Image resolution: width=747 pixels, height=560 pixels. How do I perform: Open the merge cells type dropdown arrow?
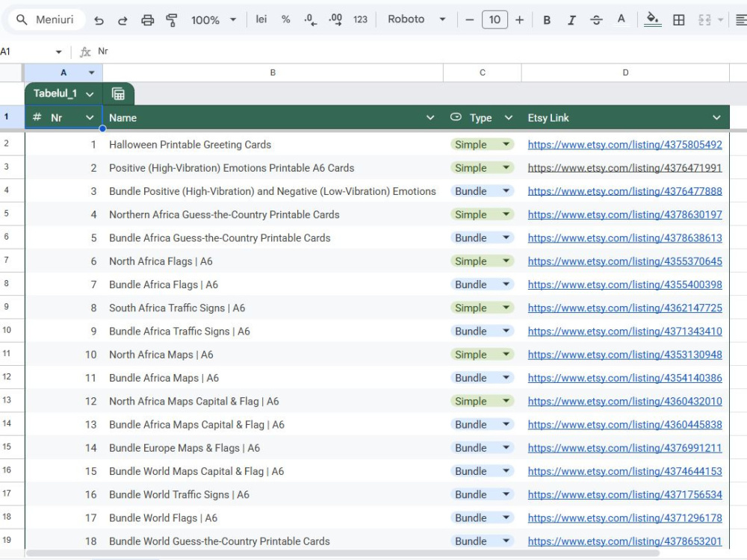[720, 20]
